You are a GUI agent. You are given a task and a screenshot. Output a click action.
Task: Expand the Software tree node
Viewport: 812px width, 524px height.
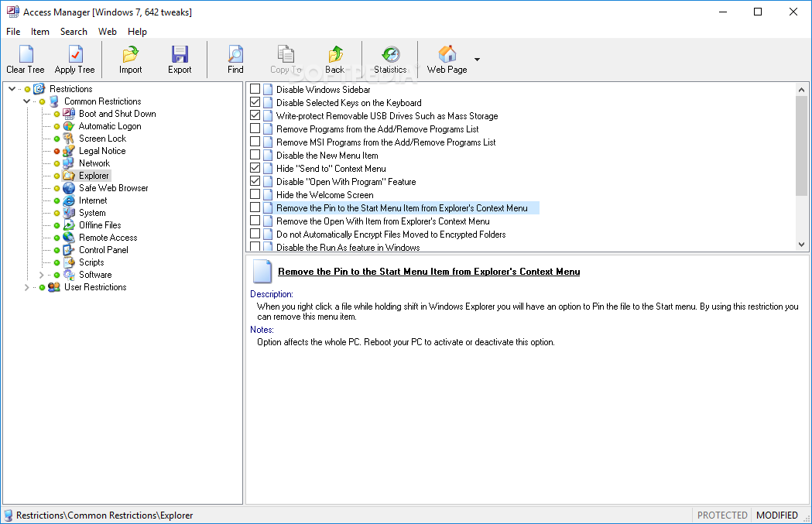[x=42, y=275]
